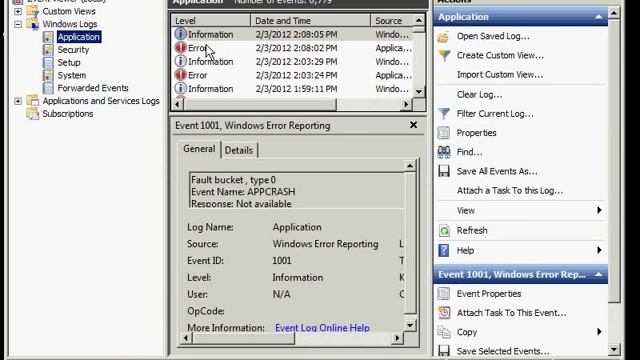This screenshot has height=360, width=640.
Task: Switch to the Details tab
Action: [239, 150]
